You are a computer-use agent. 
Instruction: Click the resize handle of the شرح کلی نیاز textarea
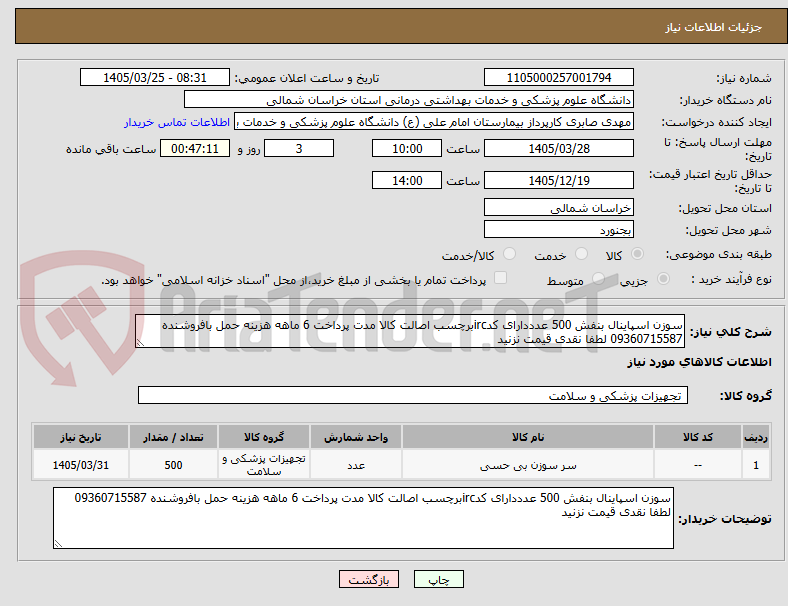140,343
